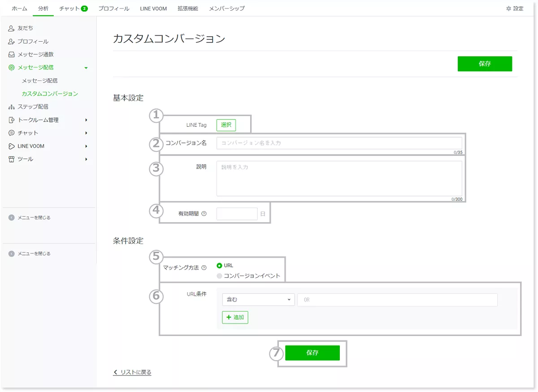Select the URL radio button
Viewport: 538px width, 392px height.
[x=219, y=266]
